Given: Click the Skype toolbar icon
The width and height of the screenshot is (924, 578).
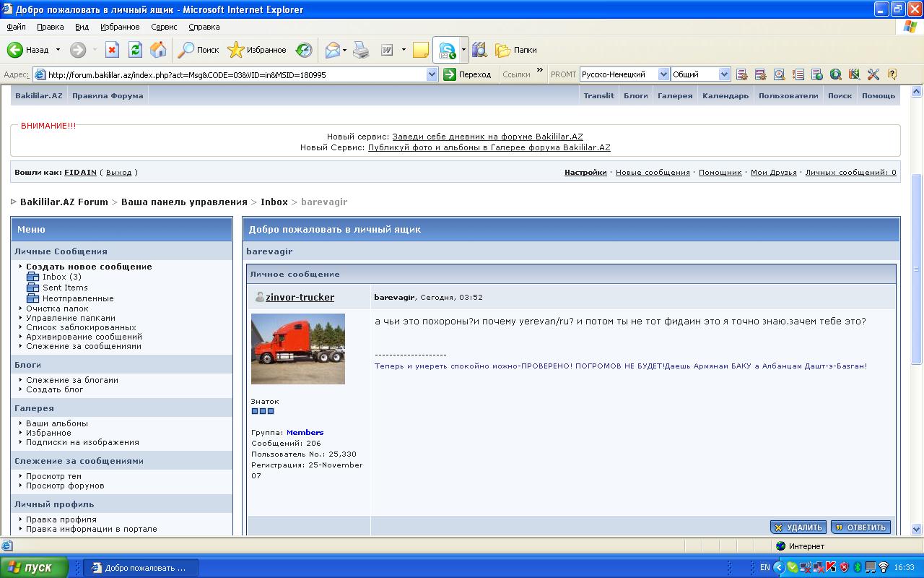Looking at the screenshot, I should point(447,50).
